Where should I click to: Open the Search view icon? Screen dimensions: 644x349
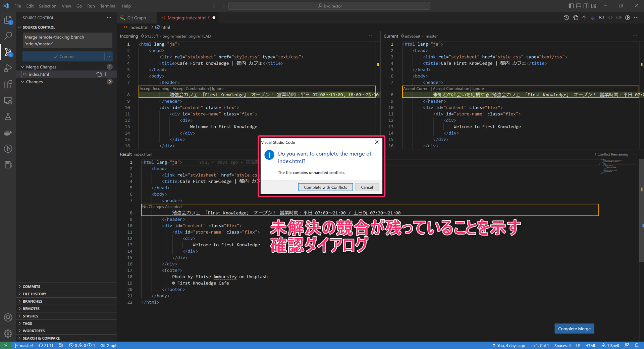click(8, 36)
